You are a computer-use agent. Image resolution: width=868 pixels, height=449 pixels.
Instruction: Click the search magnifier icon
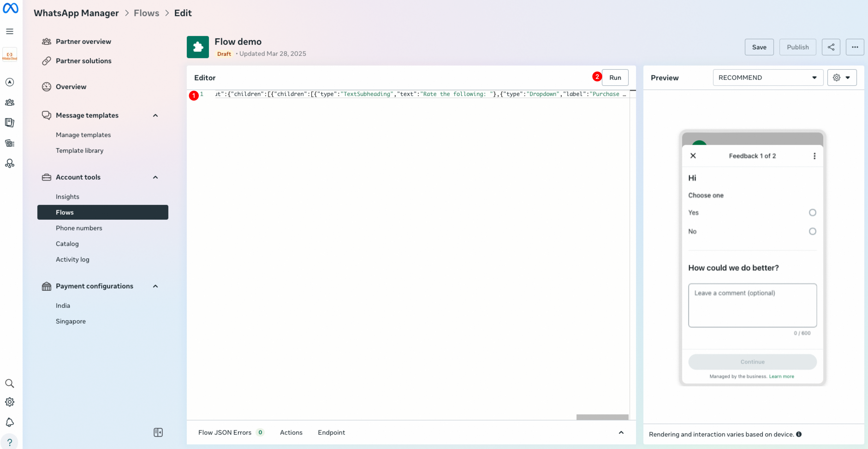point(10,383)
